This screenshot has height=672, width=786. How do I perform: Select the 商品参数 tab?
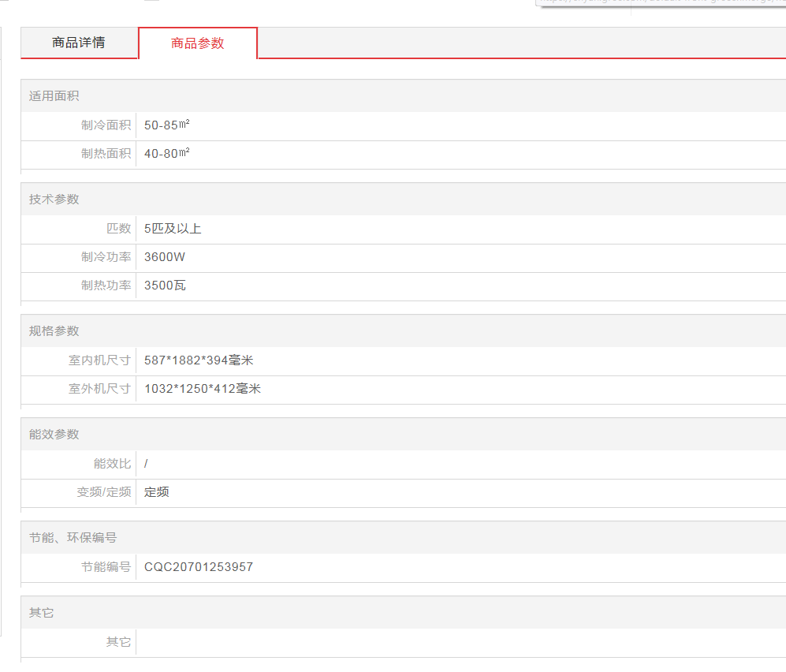198,43
